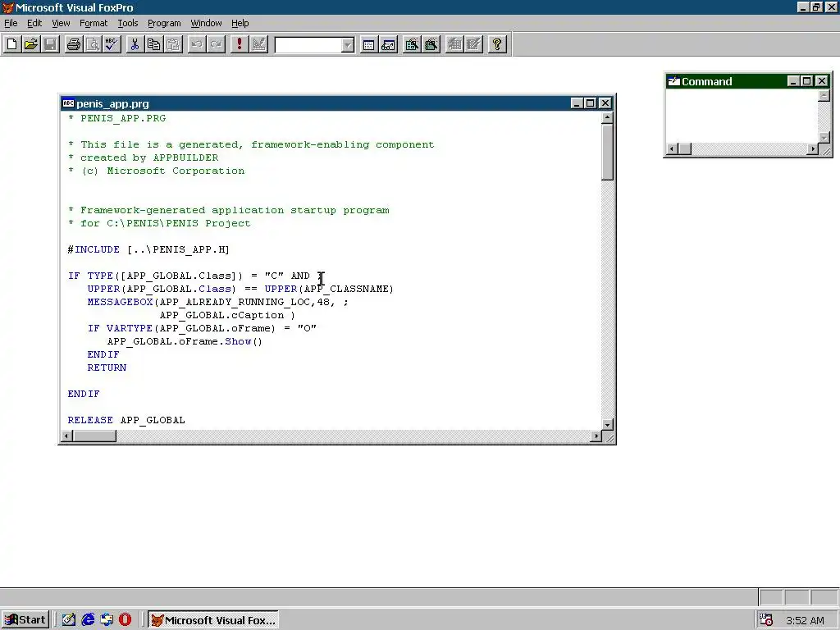The width and height of the screenshot is (840, 630).
Task: Toggle the Data Session window button
Action: click(x=388, y=44)
